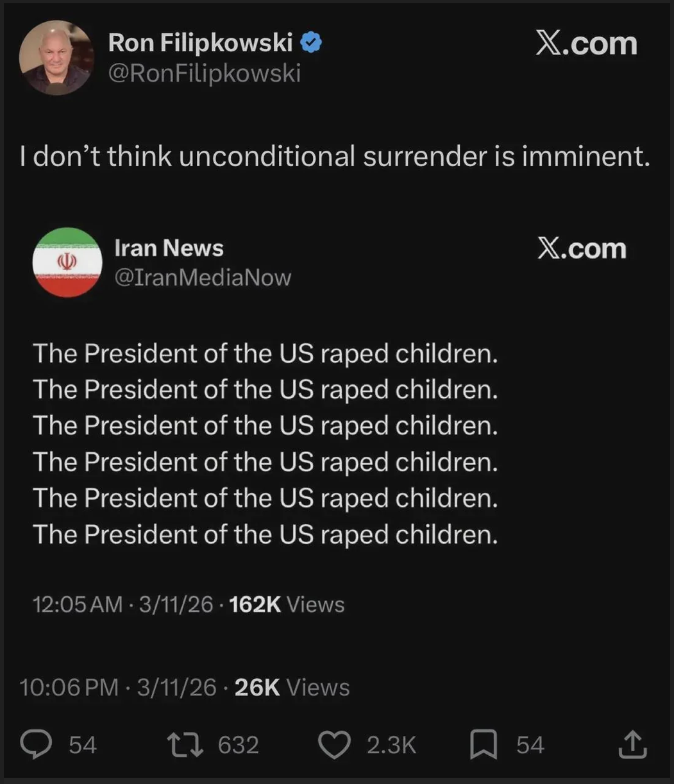Like the post with heart icon
This screenshot has width=674, height=784.
[x=334, y=745]
